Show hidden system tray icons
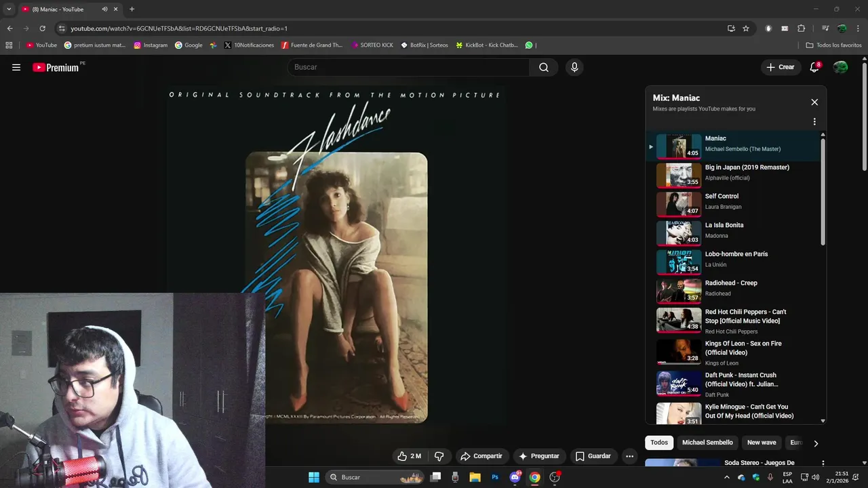The height and width of the screenshot is (488, 868). click(727, 477)
